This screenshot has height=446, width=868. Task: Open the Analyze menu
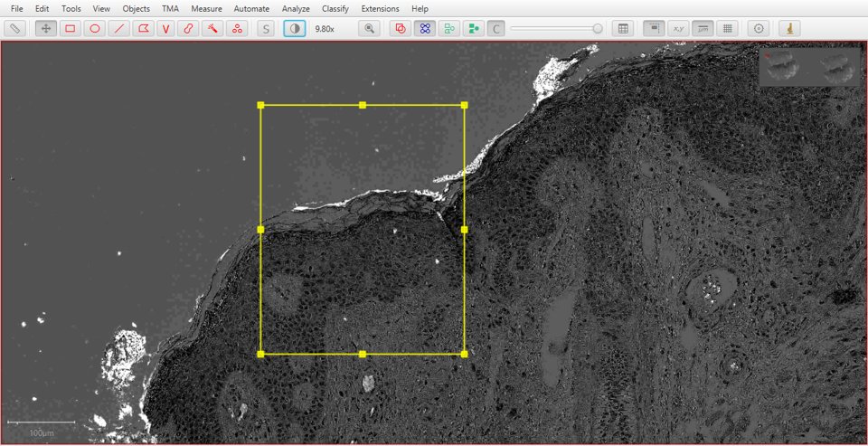point(296,9)
